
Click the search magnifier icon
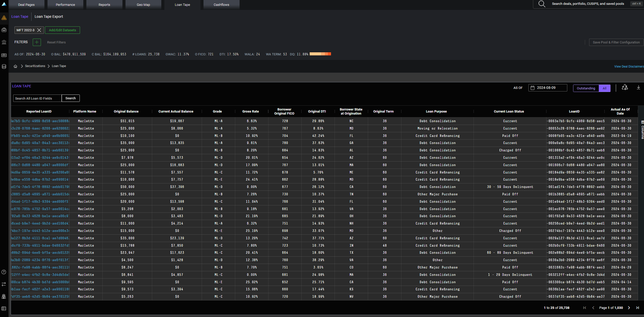point(542,4)
